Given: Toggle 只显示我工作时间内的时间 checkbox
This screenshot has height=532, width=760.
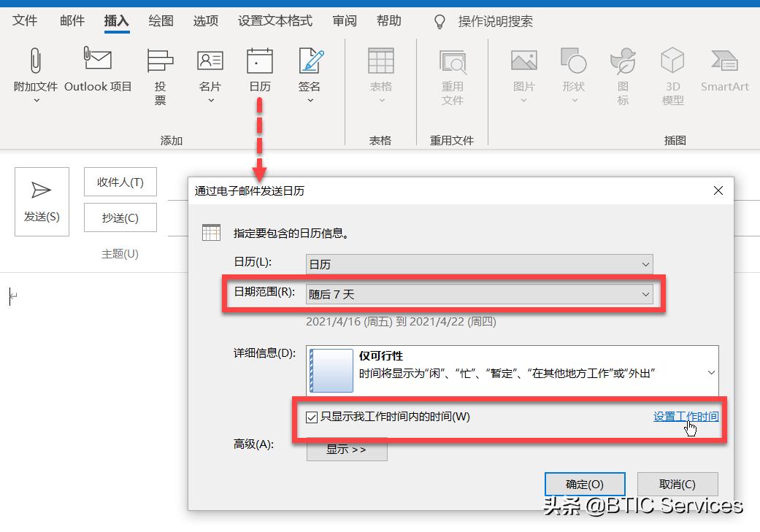Looking at the screenshot, I should [312, 417].
